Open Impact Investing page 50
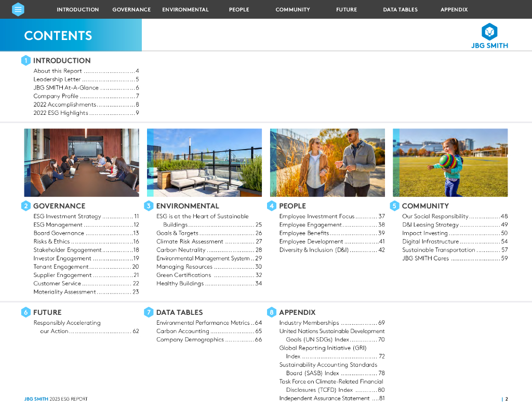The image size is (532, 411). [x=455, y=233]
